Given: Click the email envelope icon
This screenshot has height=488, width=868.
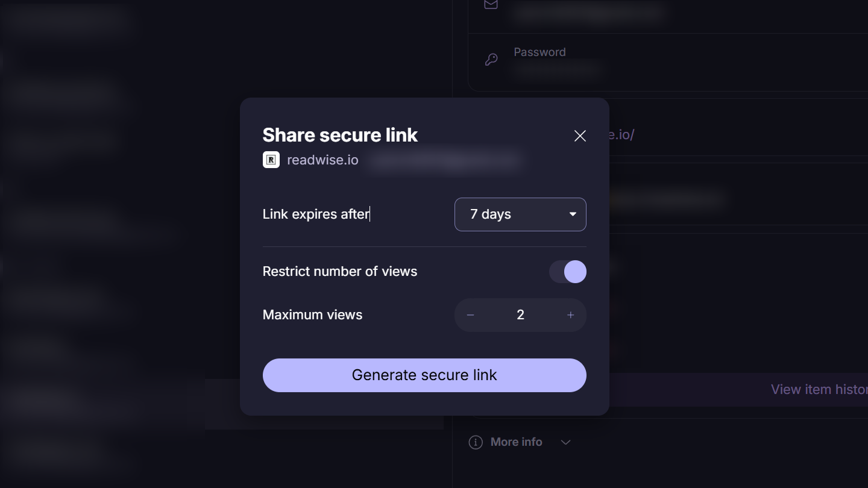Looking at the screenshot, I should click(x=491, y=5).
